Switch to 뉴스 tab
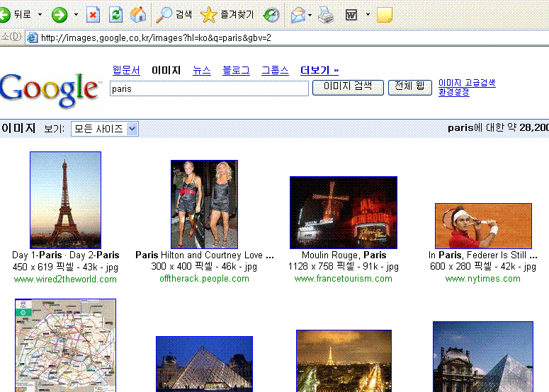549x392 pixels. (202, 70)
